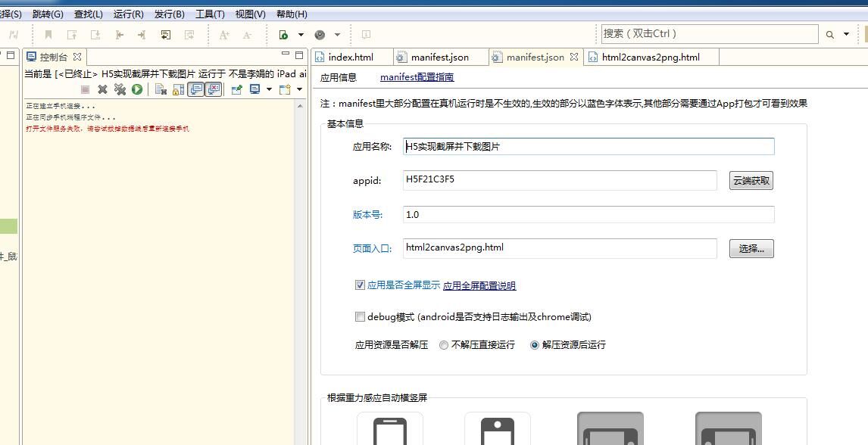
Task: Click the remove all terminated launches icon
Action: click(120, 89)
